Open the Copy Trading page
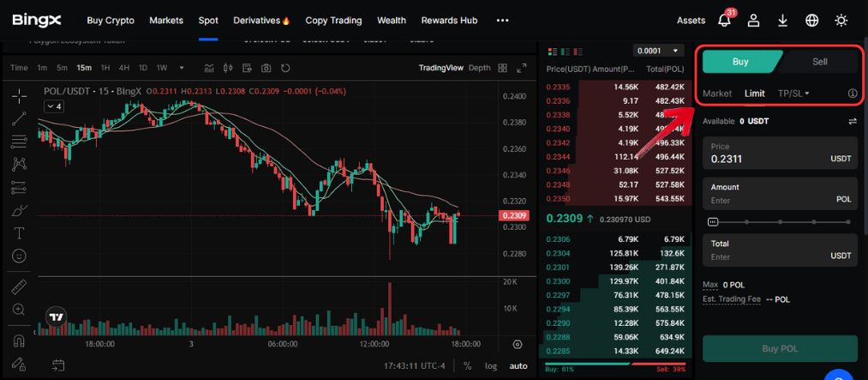Viewport: 868px width, 380px height. pos(334,21)
